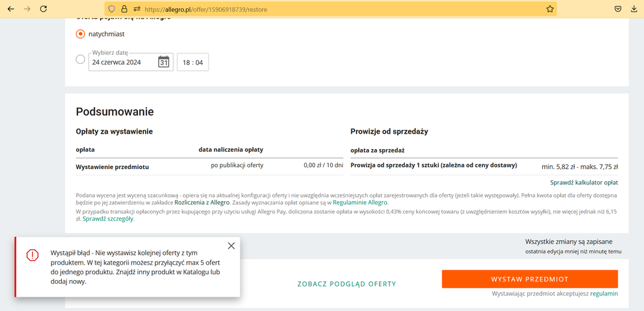Select the scheduled date radio button
The image size is (644, 311).
(x=81, y=59)
